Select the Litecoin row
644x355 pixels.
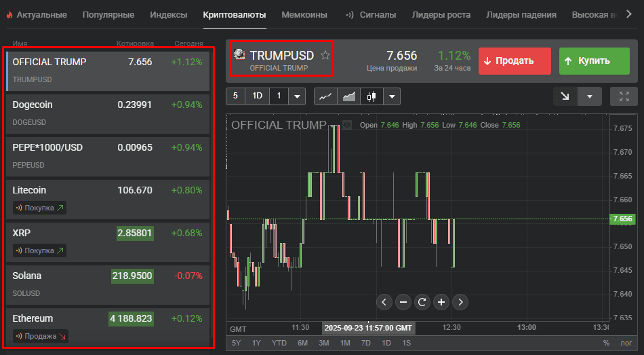[x=108, y=199]
